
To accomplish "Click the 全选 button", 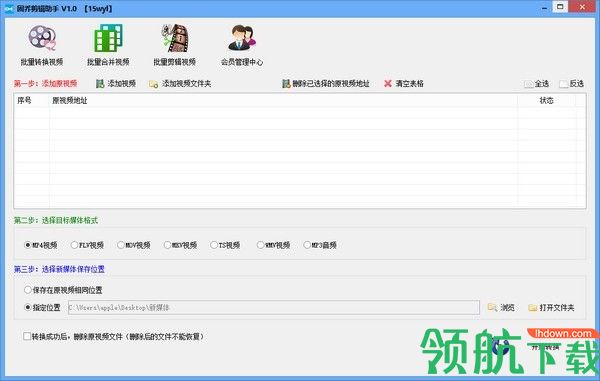I will (536, 84).
